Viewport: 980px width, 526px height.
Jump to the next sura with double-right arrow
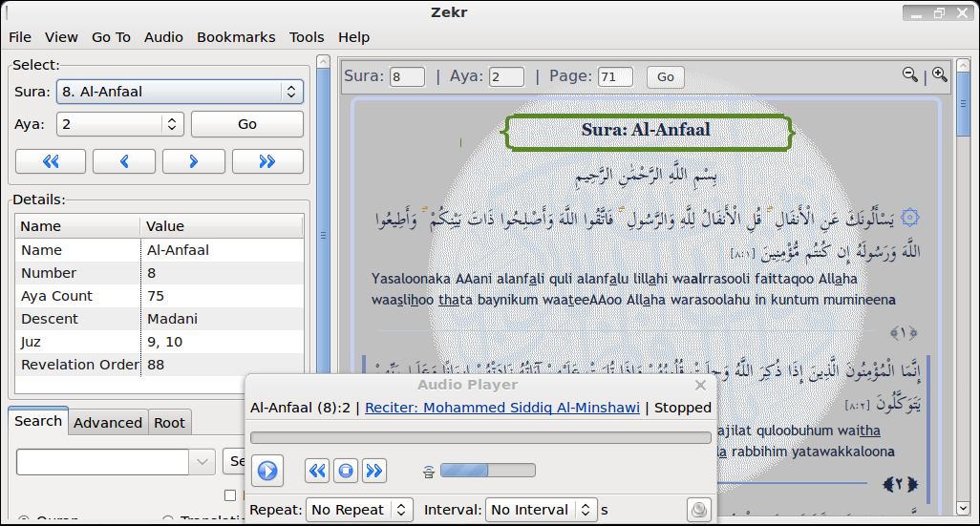(267, 161)
